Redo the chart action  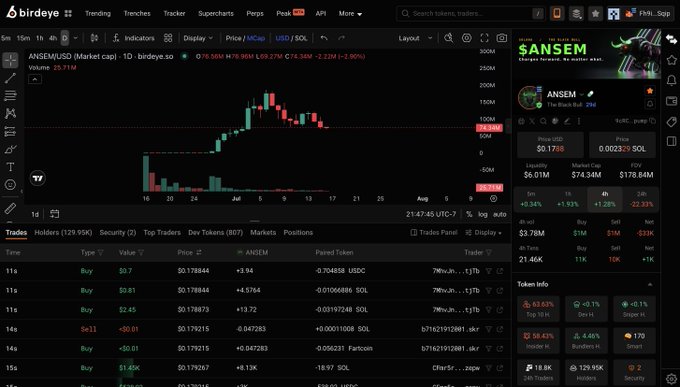tap(342, 38)
